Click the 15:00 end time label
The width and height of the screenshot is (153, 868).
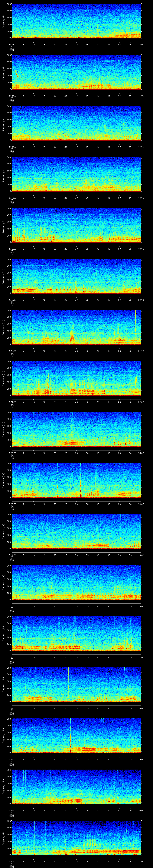[141, 44]
